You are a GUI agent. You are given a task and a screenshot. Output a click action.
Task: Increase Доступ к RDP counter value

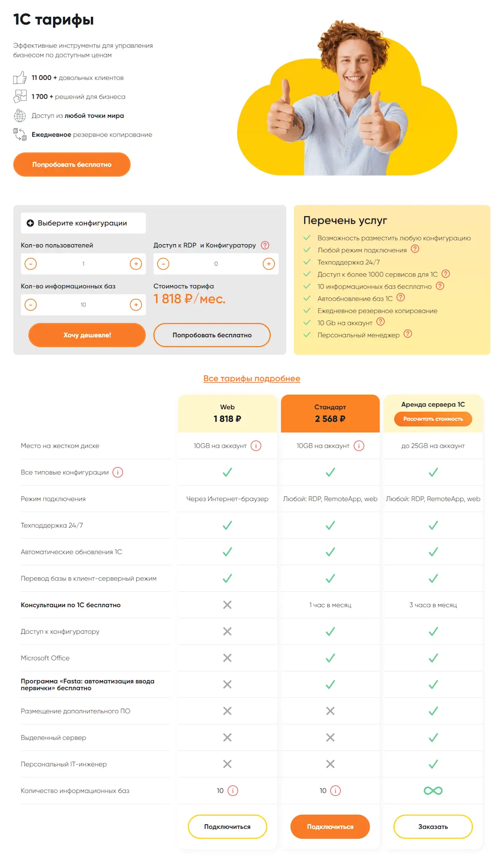click(x=269, y=263)
